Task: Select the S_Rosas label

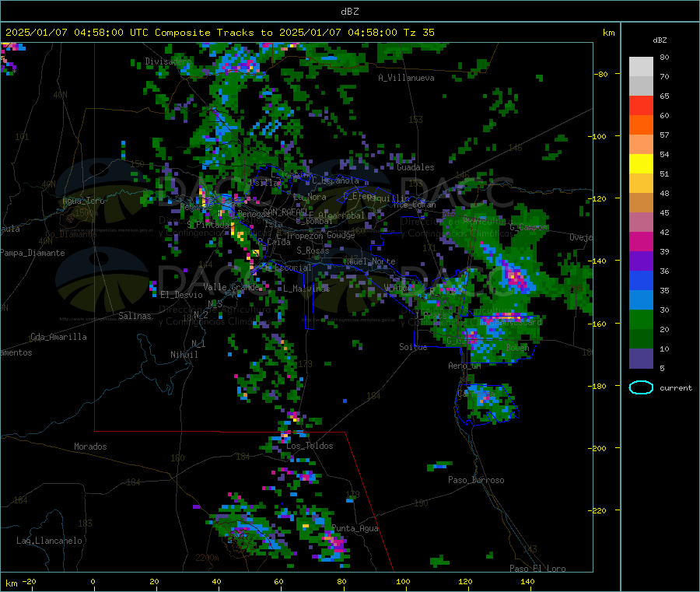Action: pos(313,250)
